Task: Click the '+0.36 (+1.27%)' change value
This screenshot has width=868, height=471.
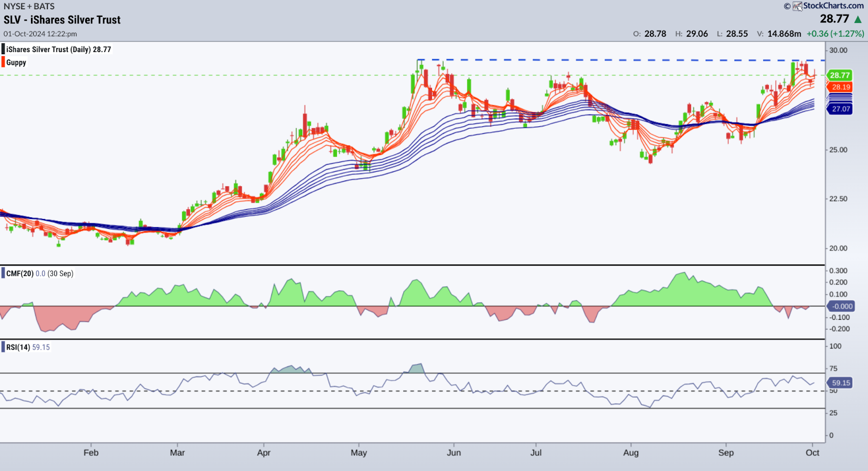Action: coord(835,34)
